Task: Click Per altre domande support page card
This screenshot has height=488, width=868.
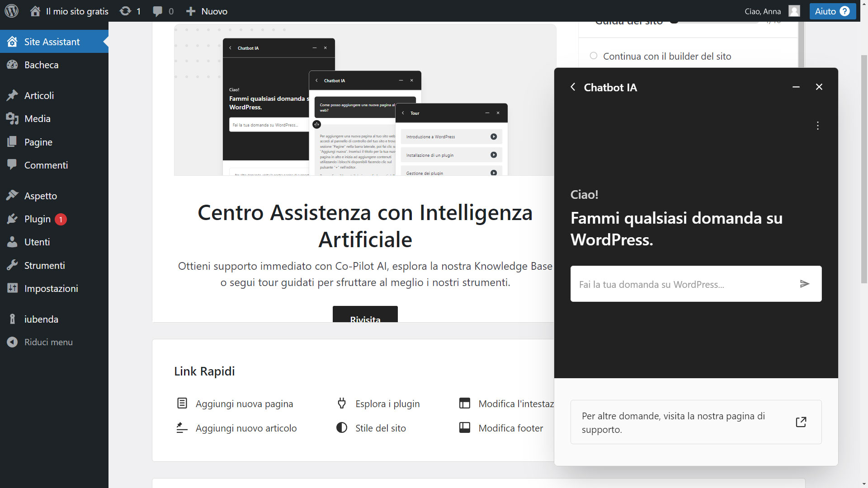Action: [x=696, y=422]
